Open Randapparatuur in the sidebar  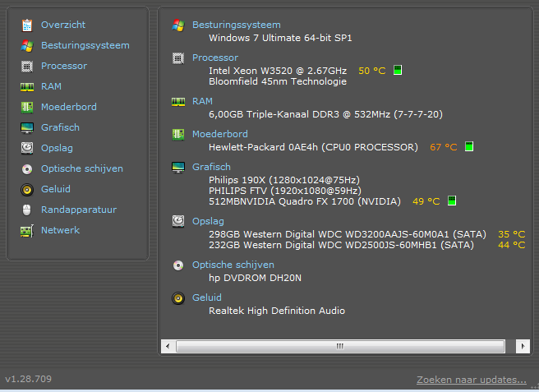pyautogui.click(x=79, y=210)
